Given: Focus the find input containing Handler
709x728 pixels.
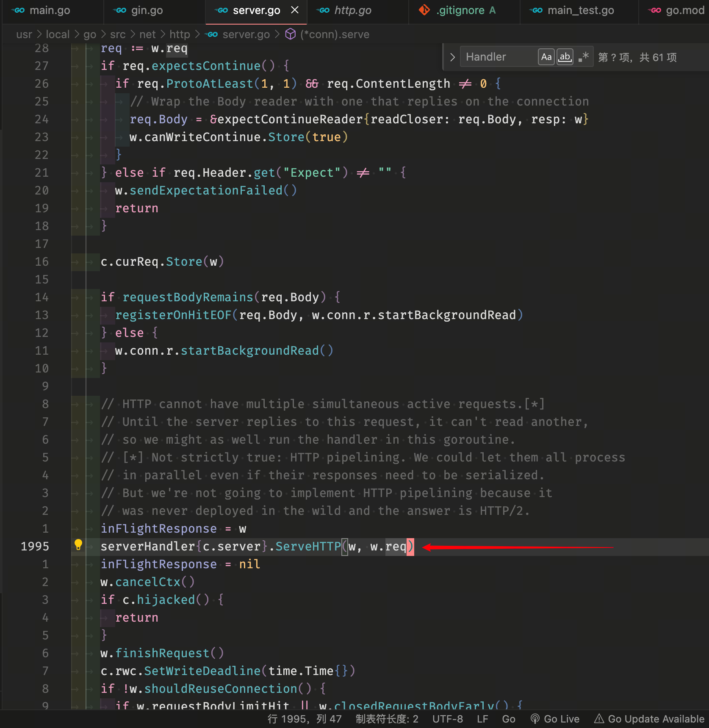Looking at the screenshot, I should tap(499, 57).
